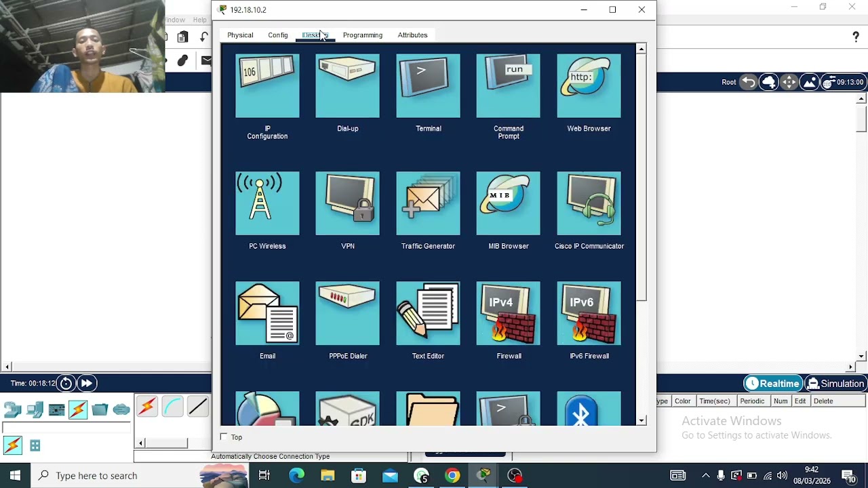Select the Connections subcategory lightning icon

[13, 445]
